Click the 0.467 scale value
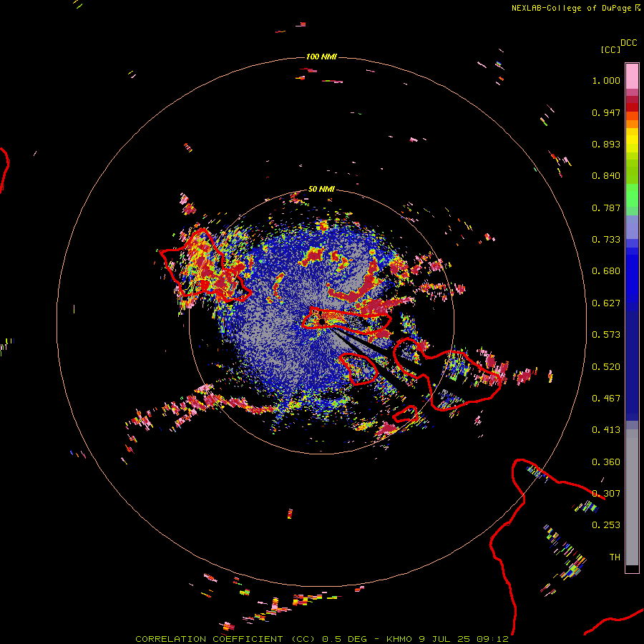Image resolution: width=644 pixels, height=644 pixels. click(606, 399)
